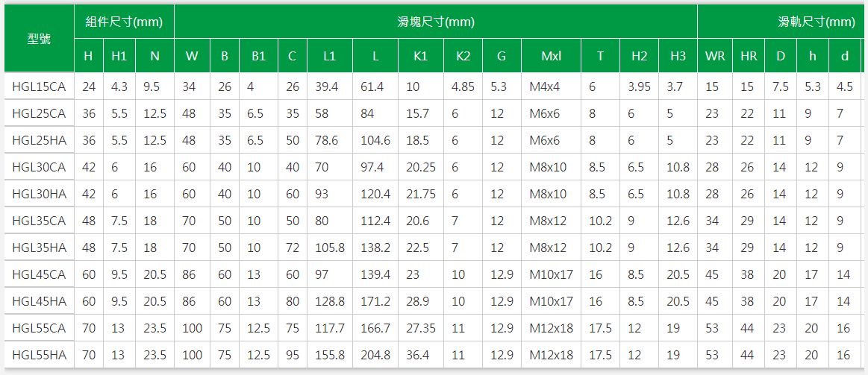Click the HGL55HA model cell
Viewport: 868px width, 375px height.
click(39, 355)
